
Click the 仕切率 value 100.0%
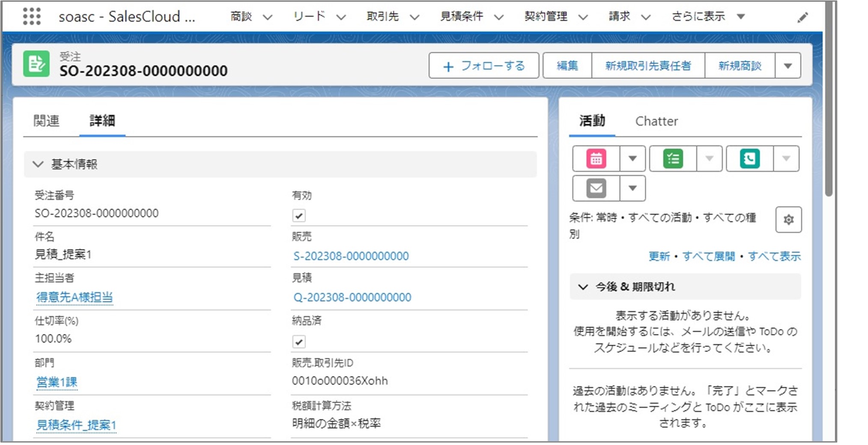(53, 338)
